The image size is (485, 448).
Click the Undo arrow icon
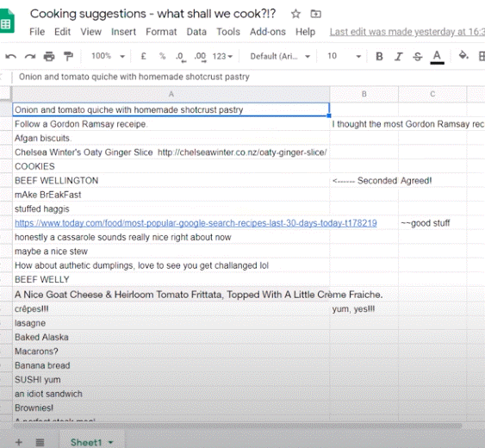(x=11, y=56)
